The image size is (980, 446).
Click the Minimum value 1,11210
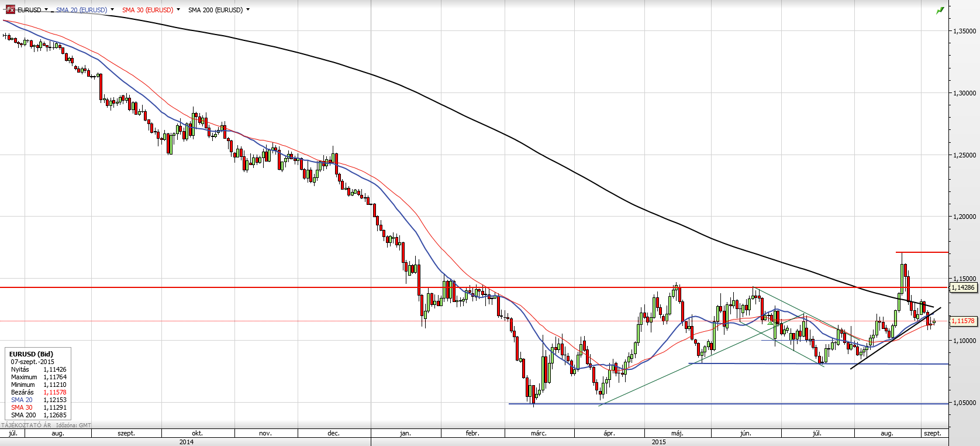click(55, 385)
